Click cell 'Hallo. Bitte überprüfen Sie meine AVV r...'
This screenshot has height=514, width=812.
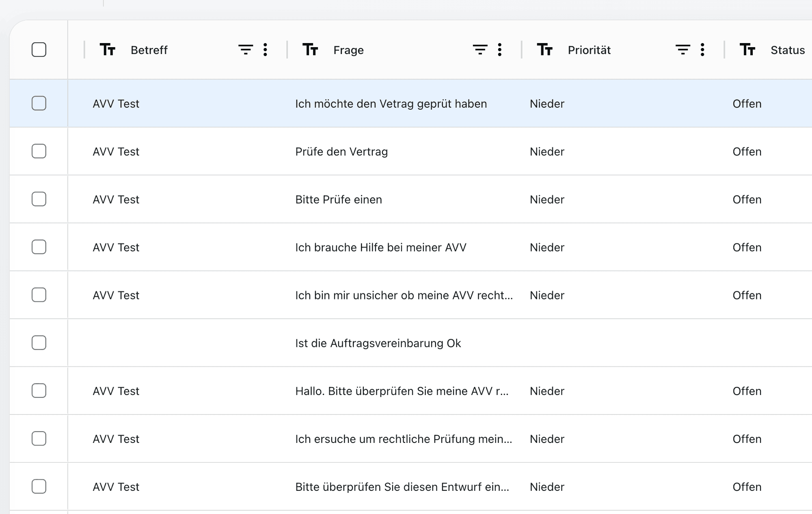(x=402, y=391)
